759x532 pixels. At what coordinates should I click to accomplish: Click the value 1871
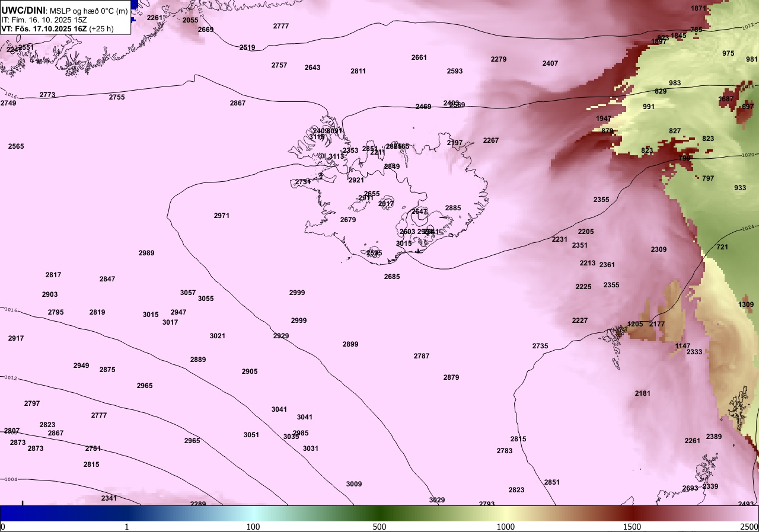(700, 8)
